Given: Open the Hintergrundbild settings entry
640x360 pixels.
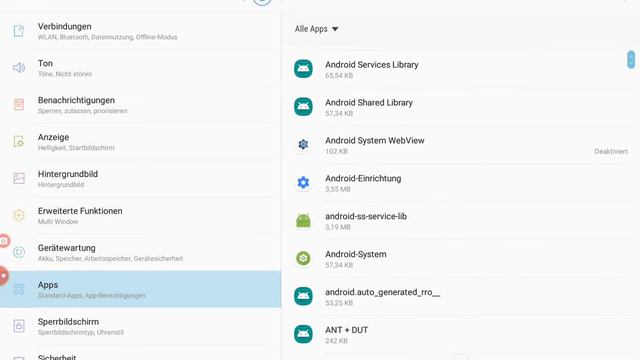Looking at the screenshot, I should (140, 179).
